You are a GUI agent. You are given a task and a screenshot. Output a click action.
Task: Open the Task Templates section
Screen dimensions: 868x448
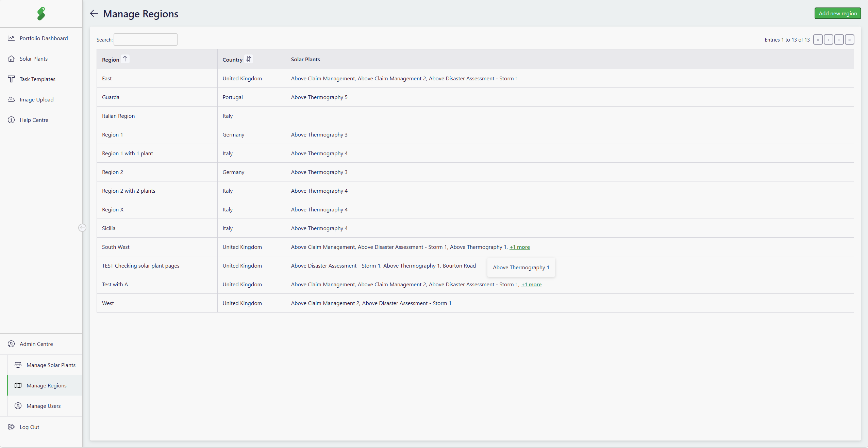[x=37, y=79]
